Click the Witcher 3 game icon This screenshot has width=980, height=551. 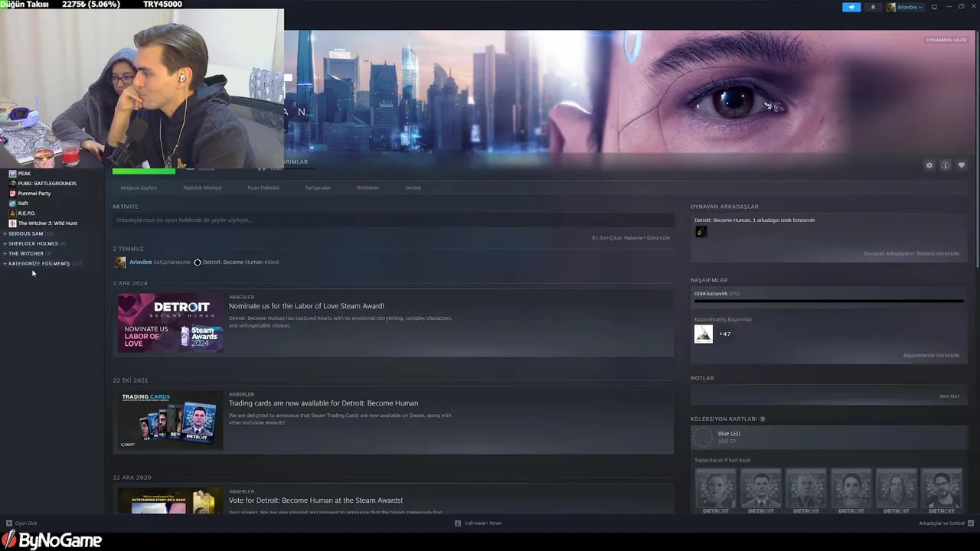[12, 223]
